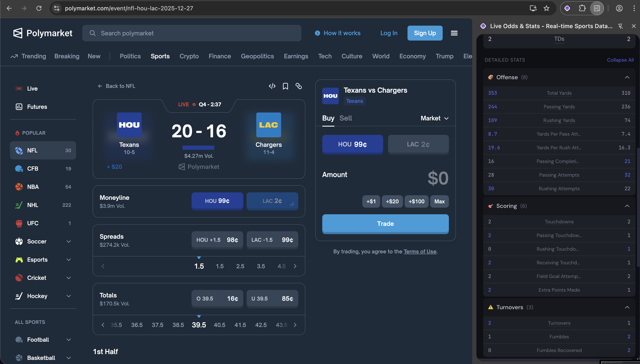Collapse the Offense stats section

tap(627, 77)
